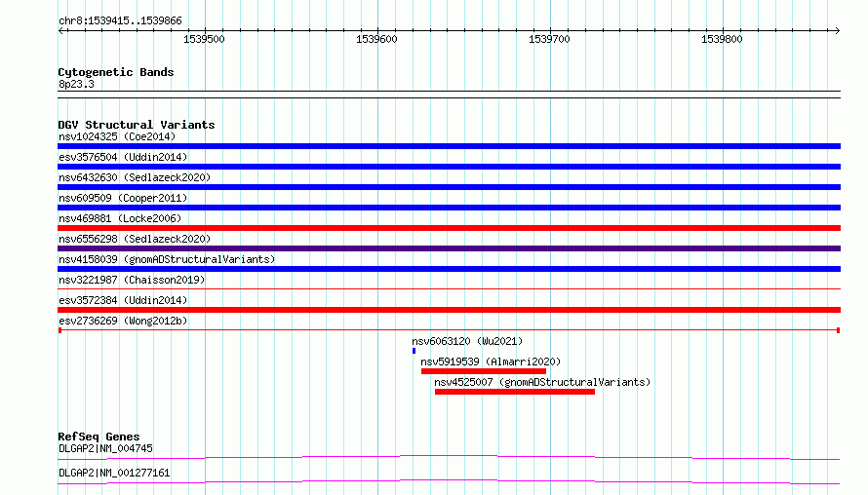Click the 1539500 ruler position label
The height and width of the screenshot is (495, 868).
(204, 39)
